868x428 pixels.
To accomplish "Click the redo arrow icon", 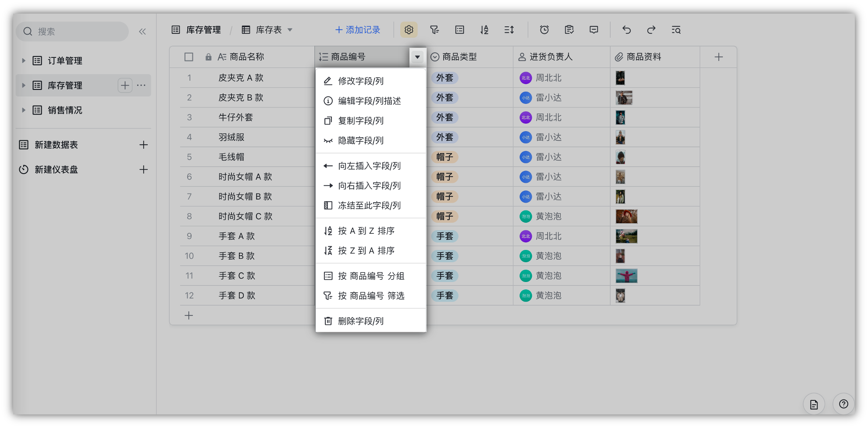I will click(x=651, y=30).
